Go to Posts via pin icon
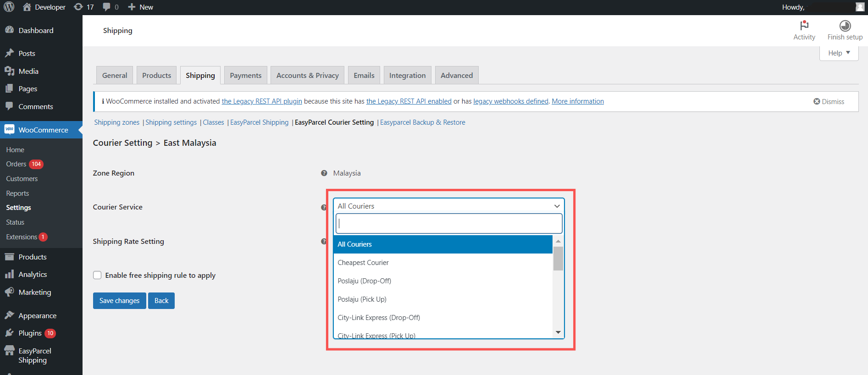 point(9,53)
